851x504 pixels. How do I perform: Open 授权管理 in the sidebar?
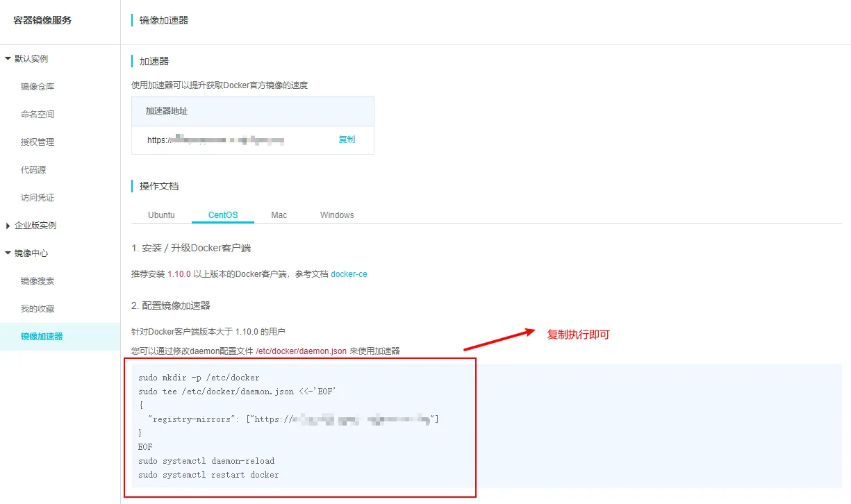click(38, 142)
